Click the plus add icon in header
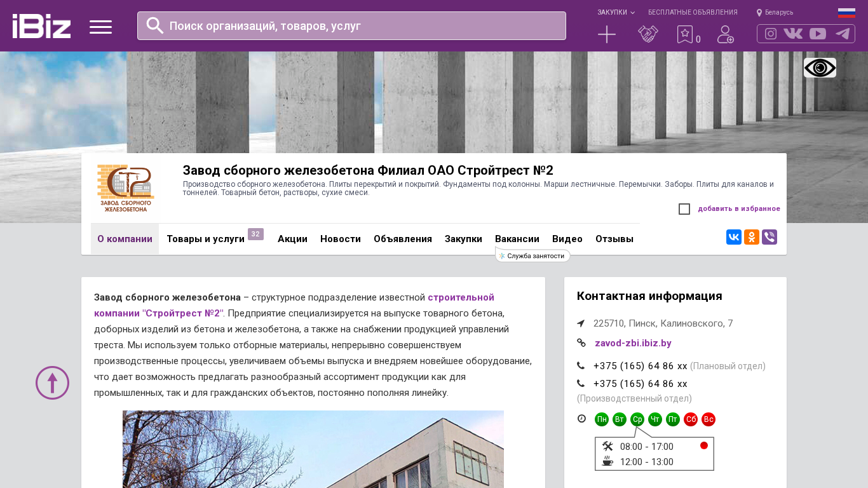This screenshot has height=488, width=868. coord(607,34)
